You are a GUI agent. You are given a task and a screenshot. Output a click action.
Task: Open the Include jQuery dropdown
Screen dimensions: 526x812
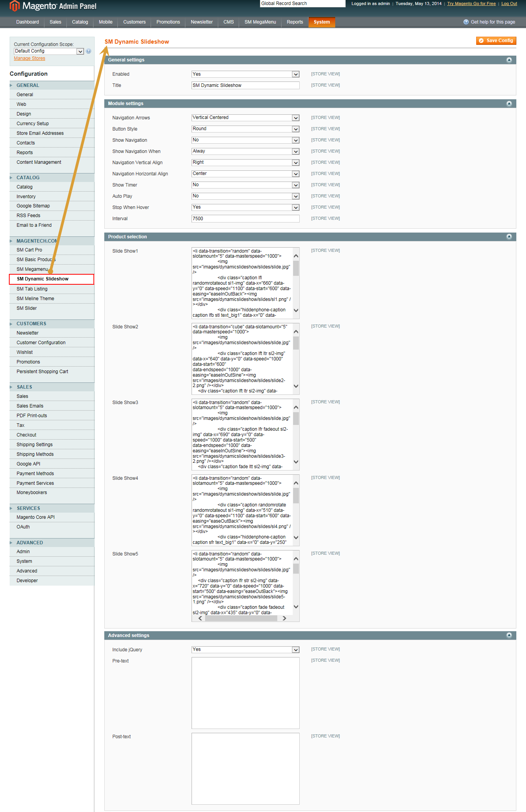click(245, 650)
